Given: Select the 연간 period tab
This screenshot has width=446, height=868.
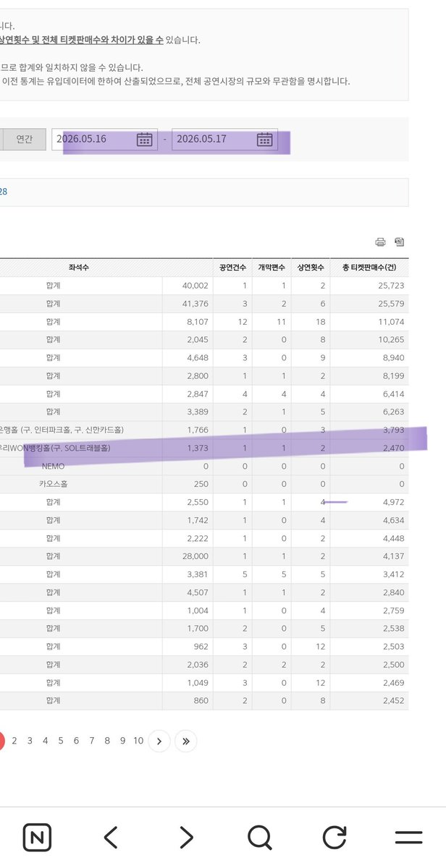Looking at the screenshot, I should pyautogui.click(x=24, y=139).
